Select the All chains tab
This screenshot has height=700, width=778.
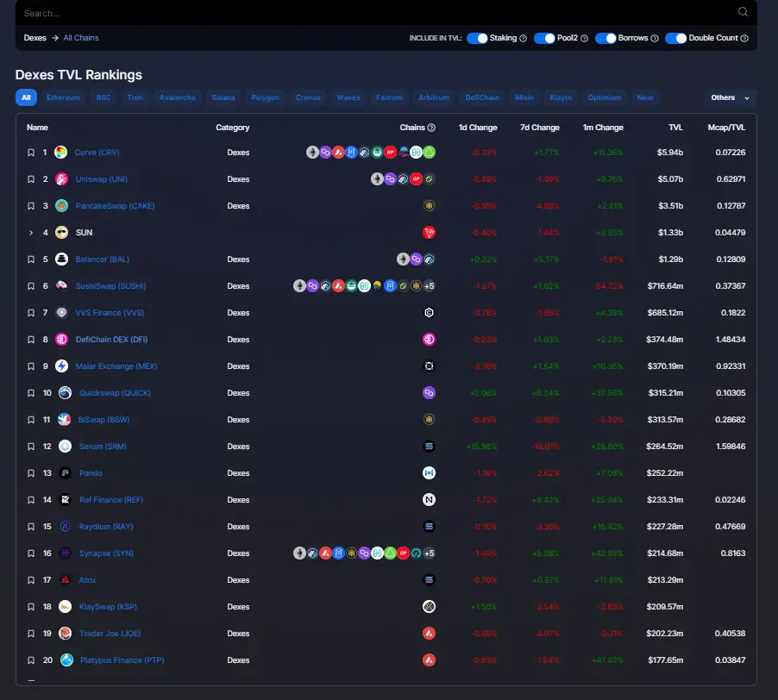26,97
